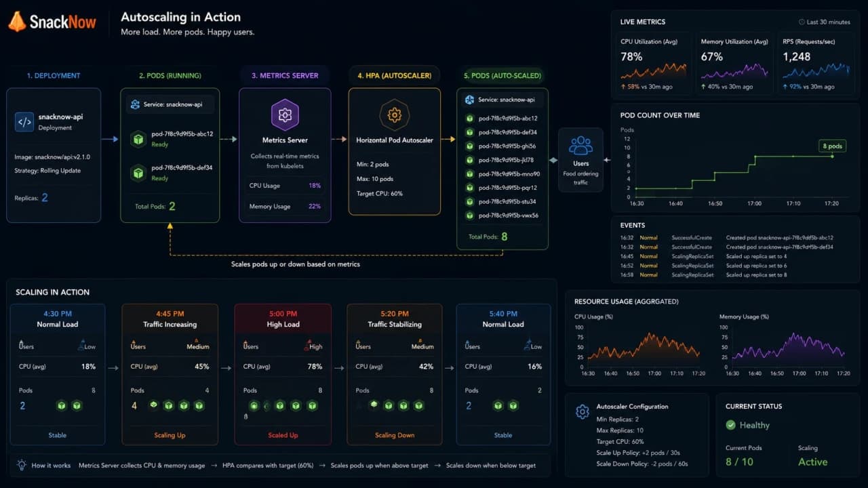868x488 pixels.
Task: Click the purple Metrics Server hexagon icon
Action: click(x=285, y=115)
